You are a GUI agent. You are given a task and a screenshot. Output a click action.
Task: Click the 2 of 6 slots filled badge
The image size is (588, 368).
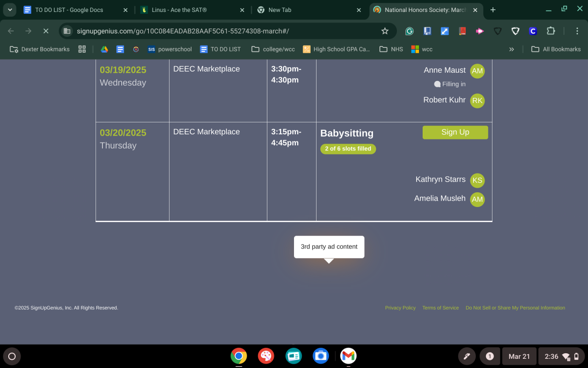coord(348,149)
